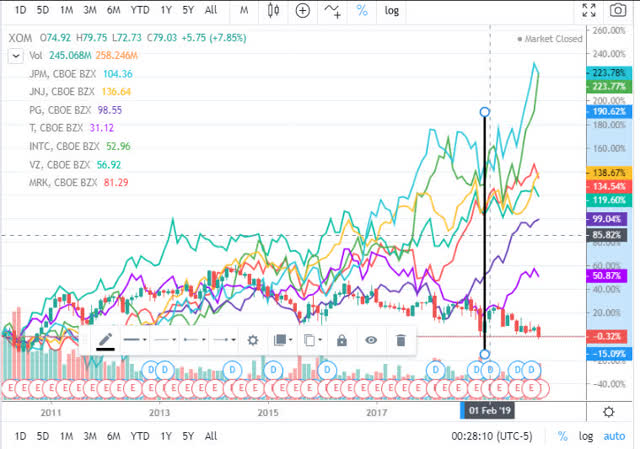
Task: Open drawing settings gear in floating toolbar
Action: [253, 340]
